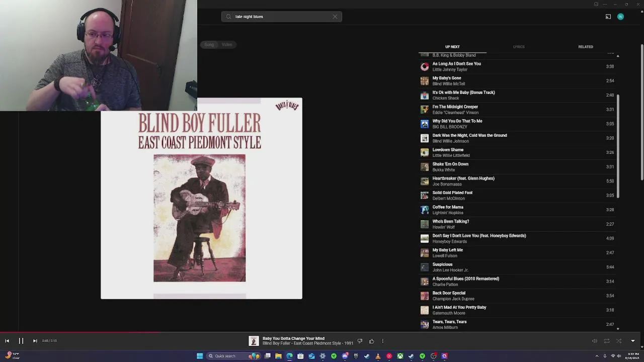Click the Joe Bonamassa song thumbnail
The height and width of the screenshot is (362, 644).
425,181
